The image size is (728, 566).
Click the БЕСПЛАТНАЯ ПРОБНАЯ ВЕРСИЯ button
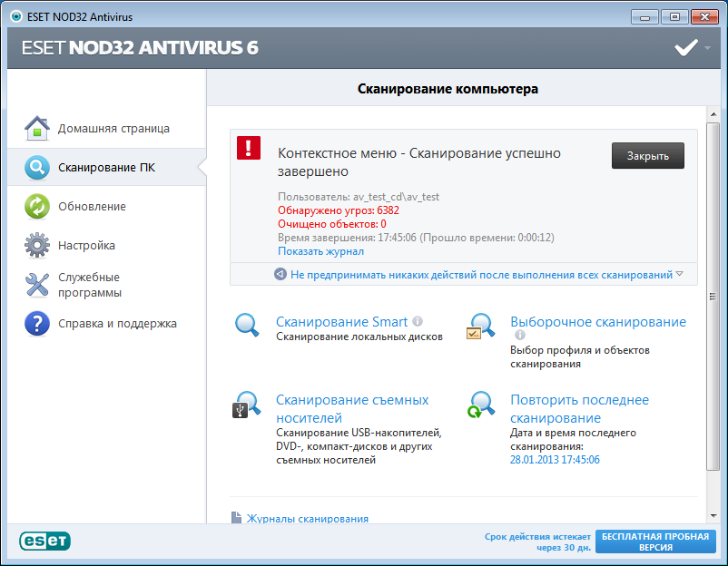tap(654, 542)
